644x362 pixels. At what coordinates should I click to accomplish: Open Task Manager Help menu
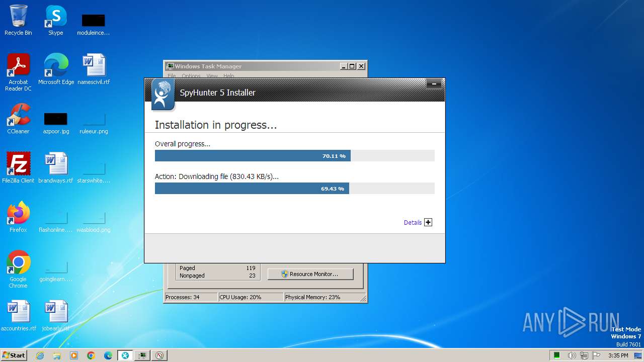point(229,76)
